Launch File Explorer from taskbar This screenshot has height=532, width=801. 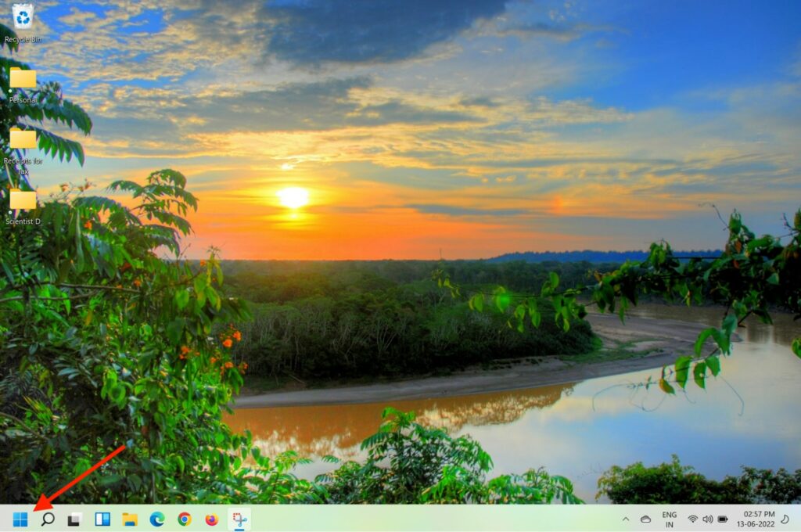click(x=130, y=519)
